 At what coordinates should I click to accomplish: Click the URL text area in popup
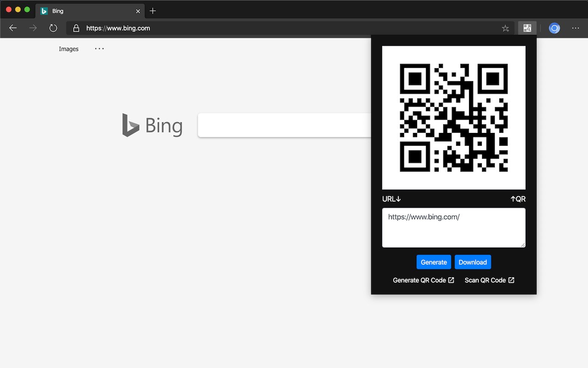454,228
